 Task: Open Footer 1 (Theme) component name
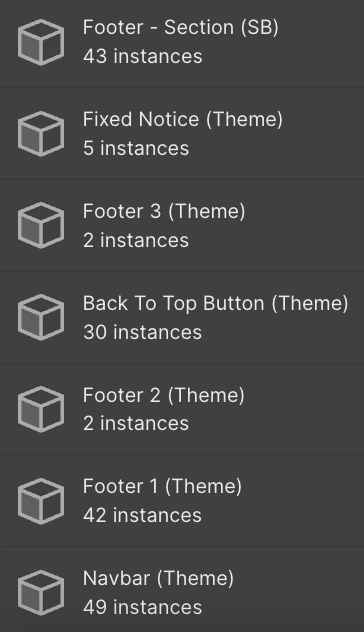coord(162,486)
